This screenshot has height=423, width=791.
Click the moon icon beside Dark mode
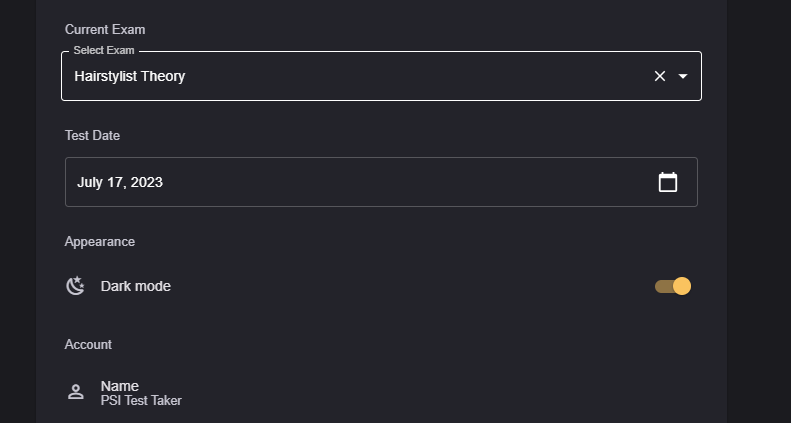click(75, 286)
